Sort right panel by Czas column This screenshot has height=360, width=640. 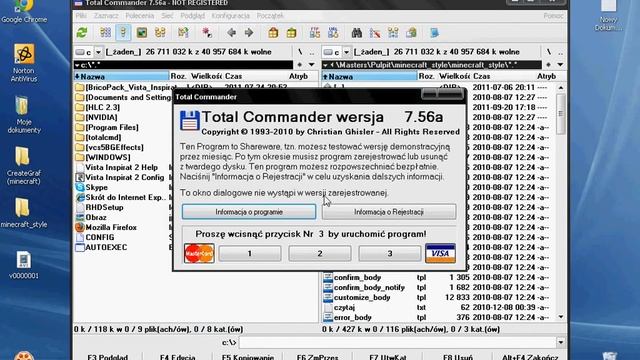point(504,76)
